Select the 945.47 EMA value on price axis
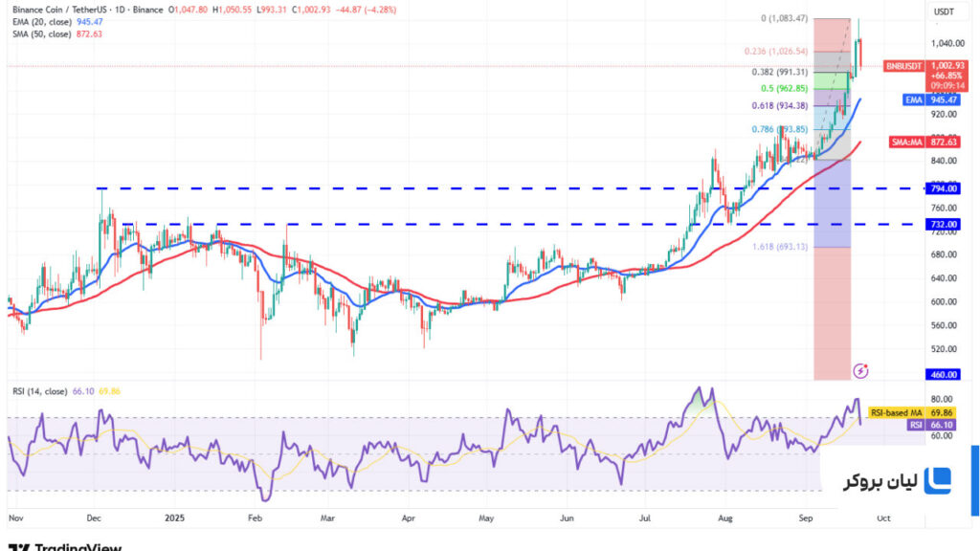This screenshot has height=551, width=980. [943, 99]
